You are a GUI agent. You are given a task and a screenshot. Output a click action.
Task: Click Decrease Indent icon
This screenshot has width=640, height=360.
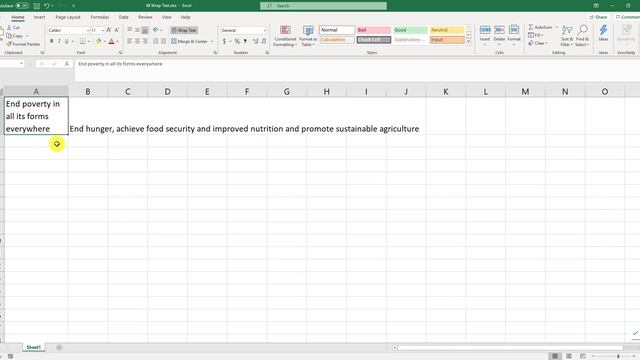(x=156, y=41)
